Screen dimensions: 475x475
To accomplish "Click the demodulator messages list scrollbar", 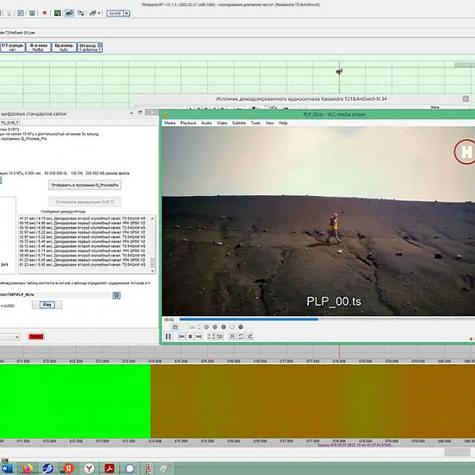I will (153, 244).
